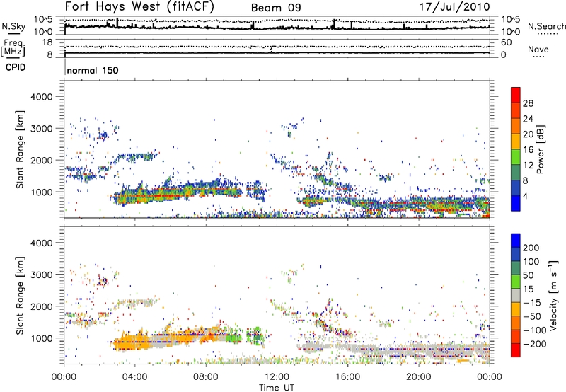The height and width of the screenshot is (392, 566).
Task: Click the Slant Range [km] label of velocity panel
Action: tap(20, 295)
